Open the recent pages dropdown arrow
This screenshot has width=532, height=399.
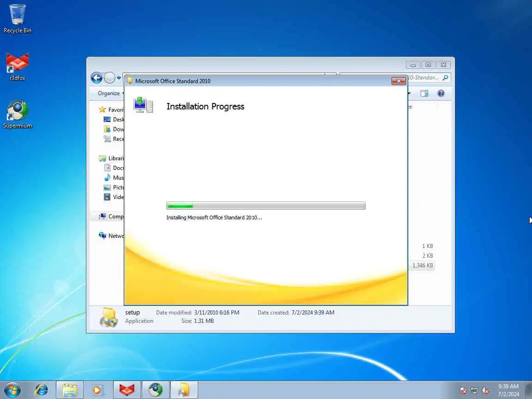119,78
